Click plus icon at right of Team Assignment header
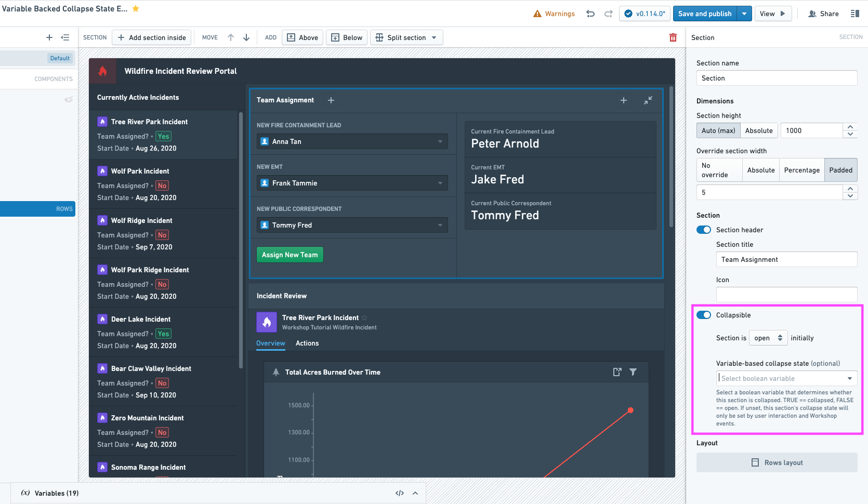 pyautogui.click(x=624, y=100)
